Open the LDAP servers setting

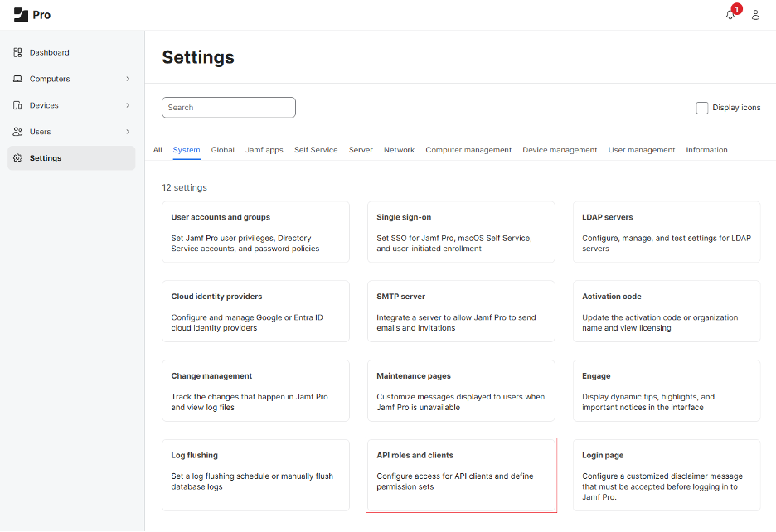pyautogui.click(x=667, y=232)
